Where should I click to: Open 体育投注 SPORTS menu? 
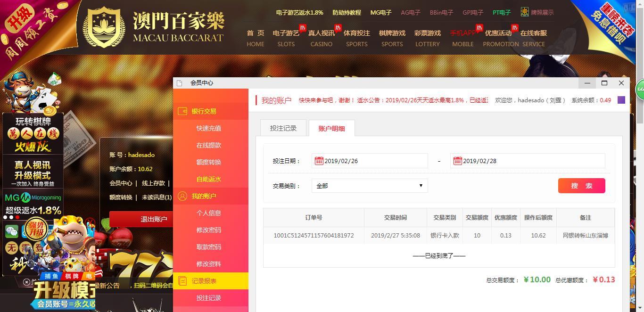click(x=357, y=38)
